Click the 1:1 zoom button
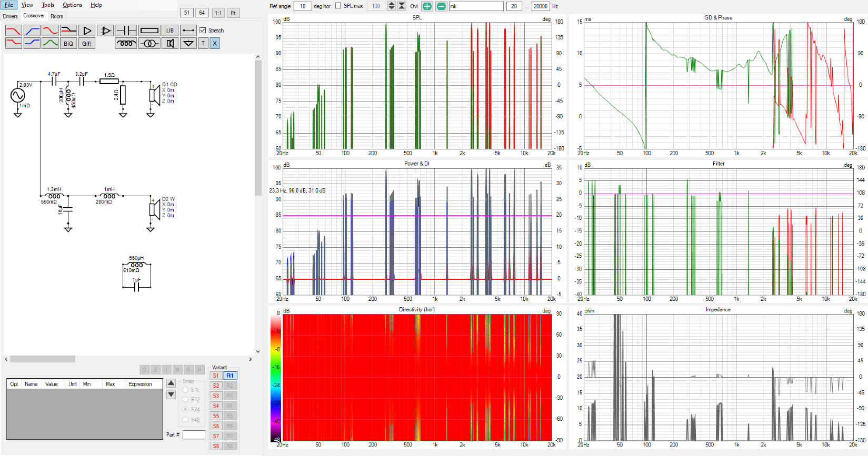The height and width of the screenshot is (456, 868). pos(218,13)
